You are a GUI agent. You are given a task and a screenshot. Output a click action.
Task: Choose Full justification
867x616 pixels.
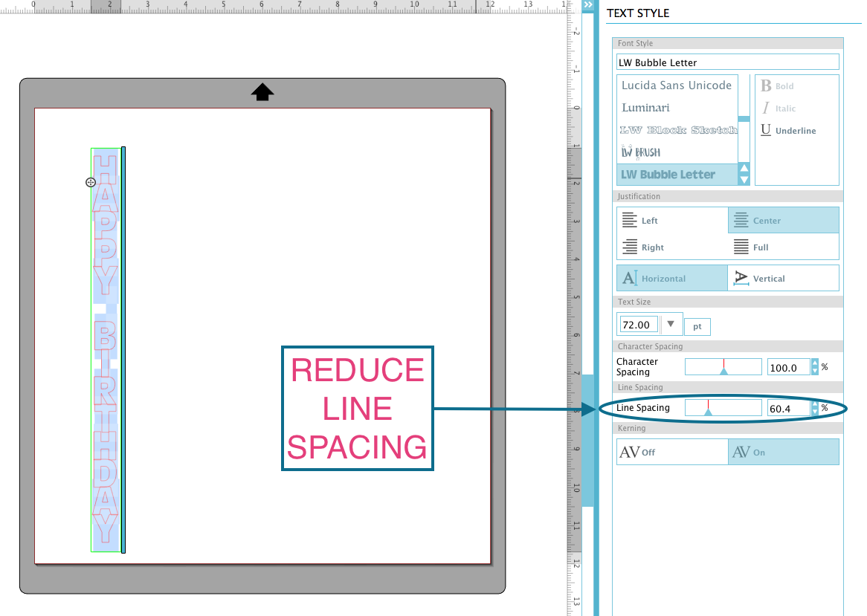(x=783, y=246)
